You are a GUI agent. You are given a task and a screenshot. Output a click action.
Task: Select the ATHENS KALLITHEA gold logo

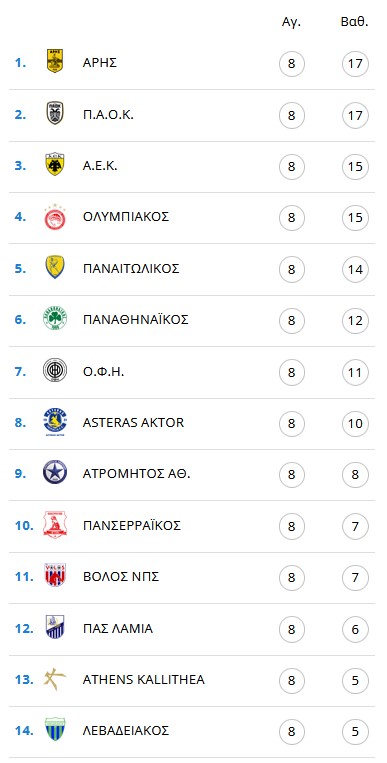(x=55, y=679)
